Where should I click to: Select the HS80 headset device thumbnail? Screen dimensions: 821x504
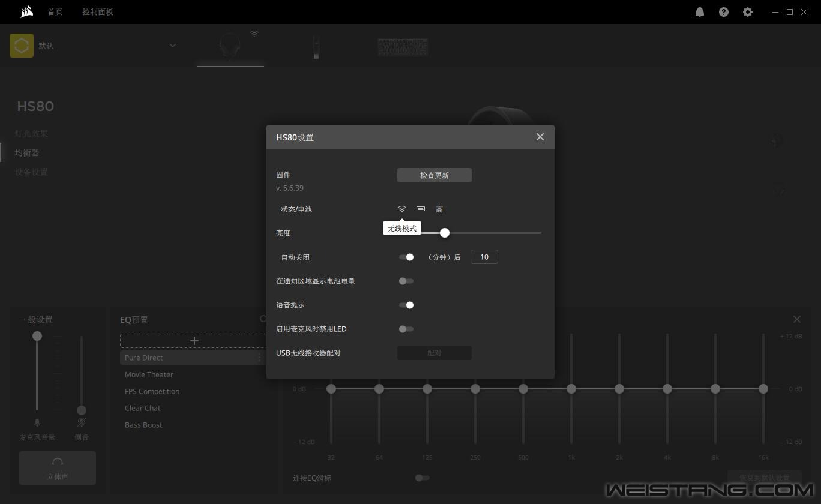click(230, 46)
